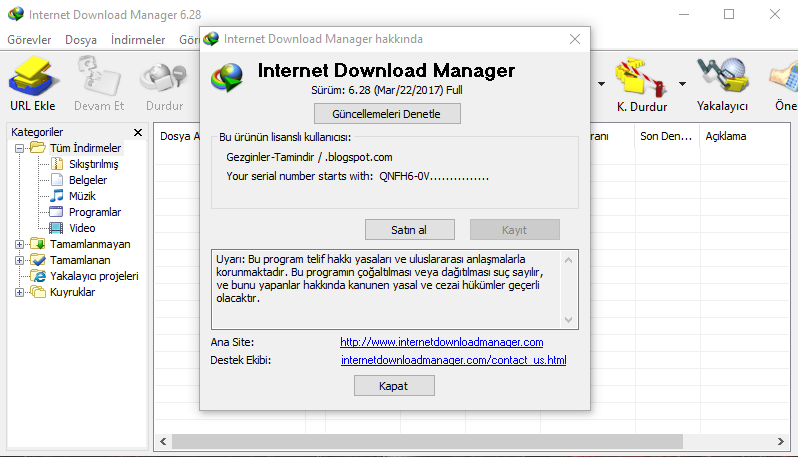This screenshot has height=457, width=798.
Task: Click the Açıklama column header
Action: (x=726, y=136)
